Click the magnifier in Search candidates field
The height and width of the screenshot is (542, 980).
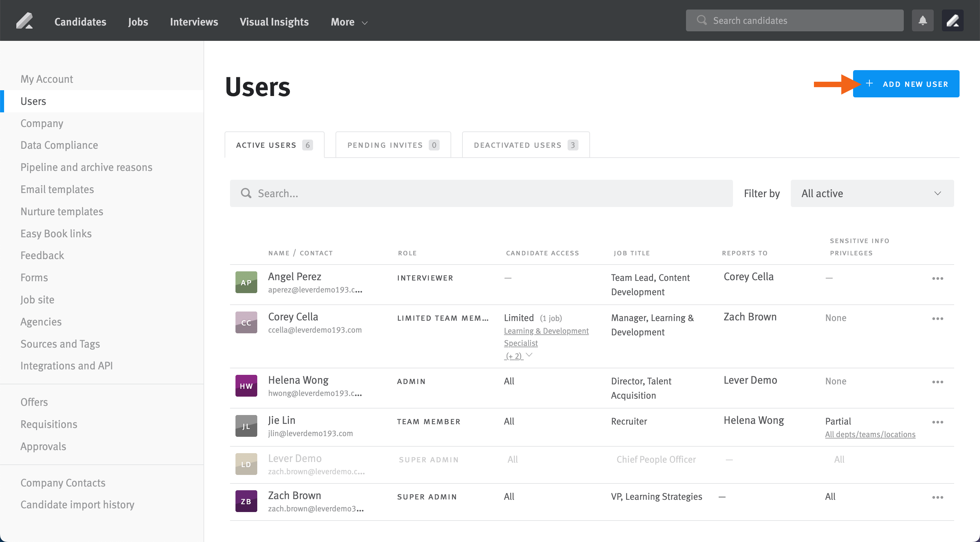[x=702, y=20]
